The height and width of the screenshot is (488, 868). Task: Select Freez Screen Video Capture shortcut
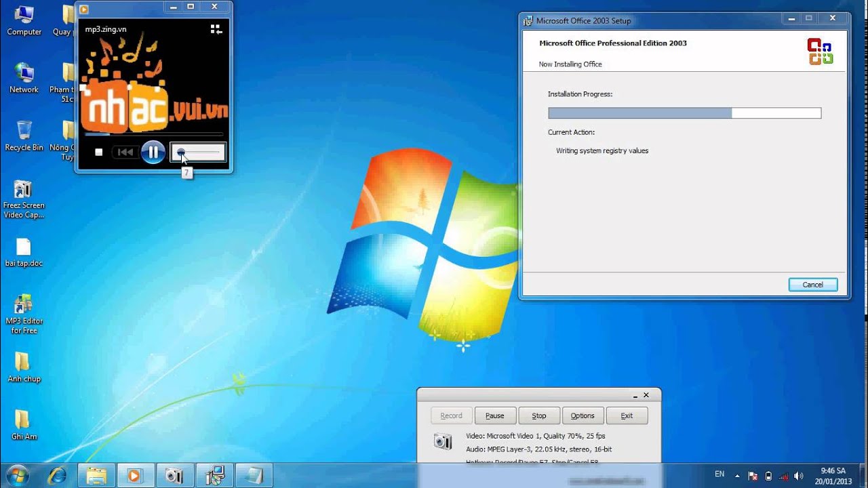[24, 199]
